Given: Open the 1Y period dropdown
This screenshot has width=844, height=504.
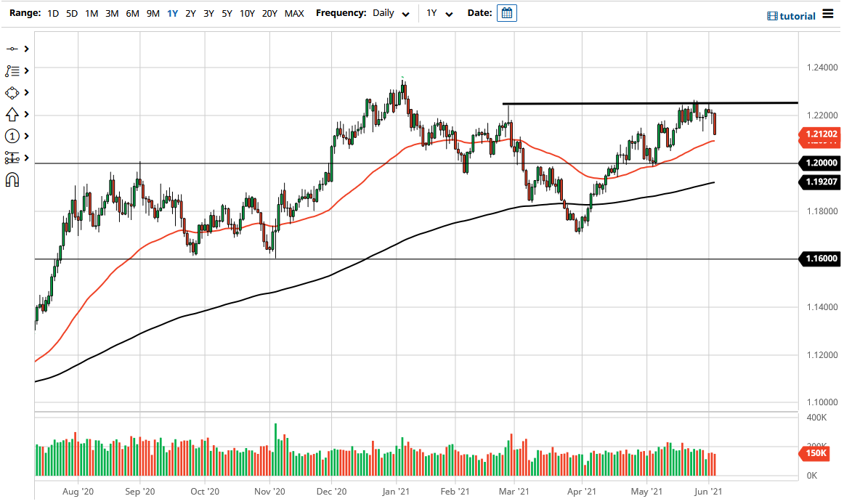Looking at the screenshot, I should coord(448,13).
